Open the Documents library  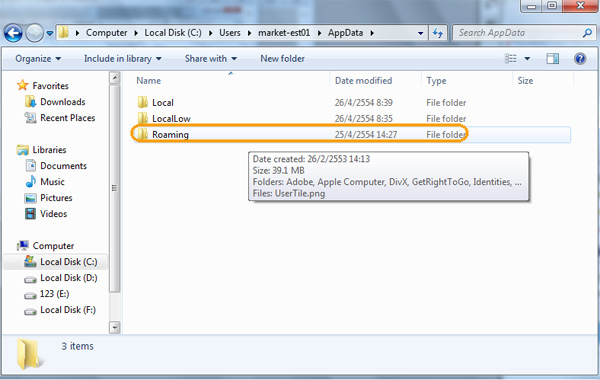point(63,166)
